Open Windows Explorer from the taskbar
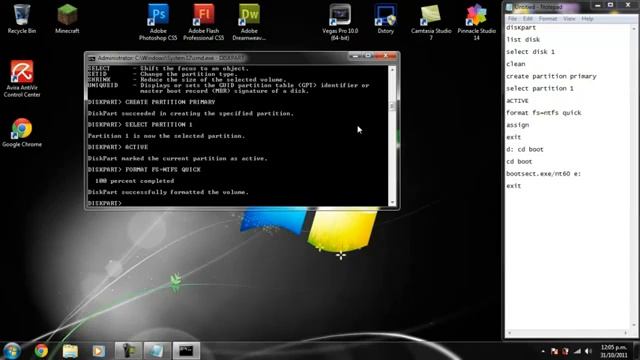 click(70, 351)
